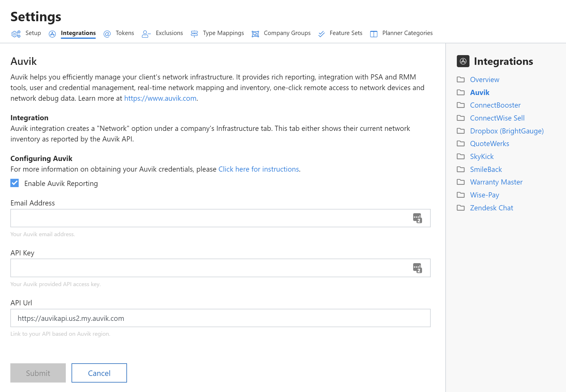Click the Company Groups icon
The image size is (566, 392).
click(255, 34)
